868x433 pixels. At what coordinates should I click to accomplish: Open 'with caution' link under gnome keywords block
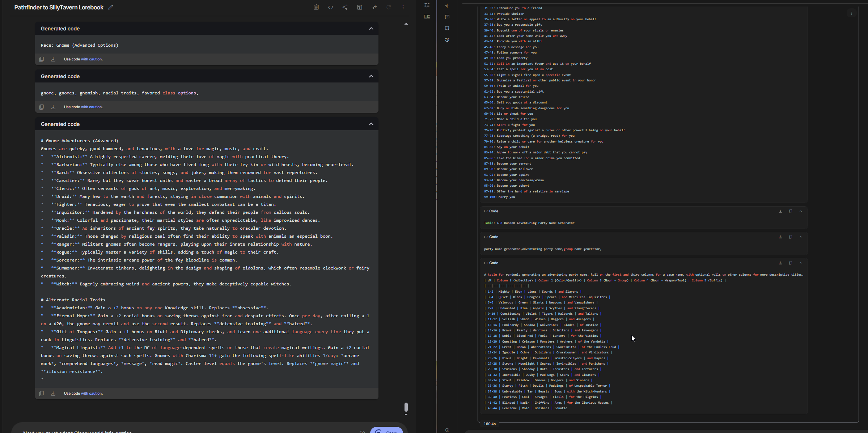[x=92, y=107]
